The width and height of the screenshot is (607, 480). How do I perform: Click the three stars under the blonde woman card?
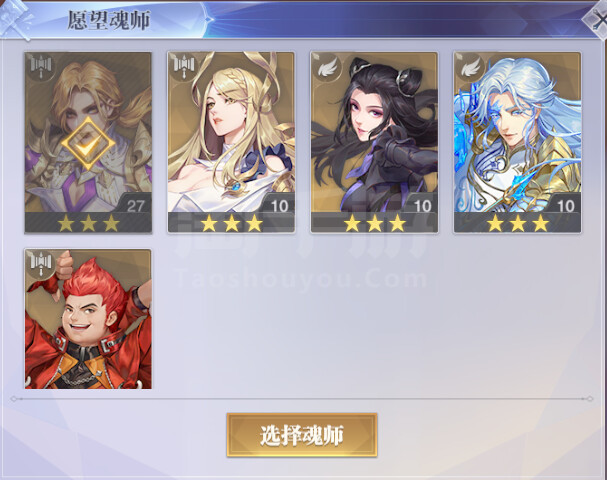click(231, 223)
